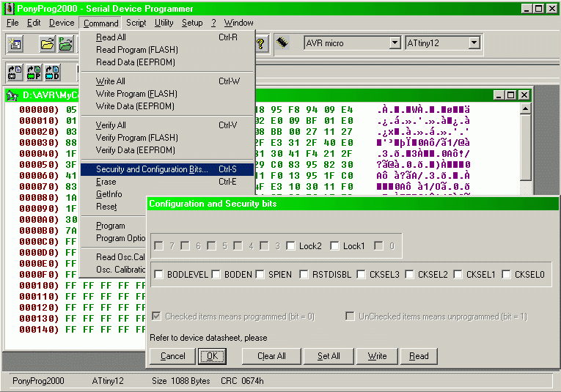Open the Edit menu
The image size is (561, 392).
click(x=34, y=23)
